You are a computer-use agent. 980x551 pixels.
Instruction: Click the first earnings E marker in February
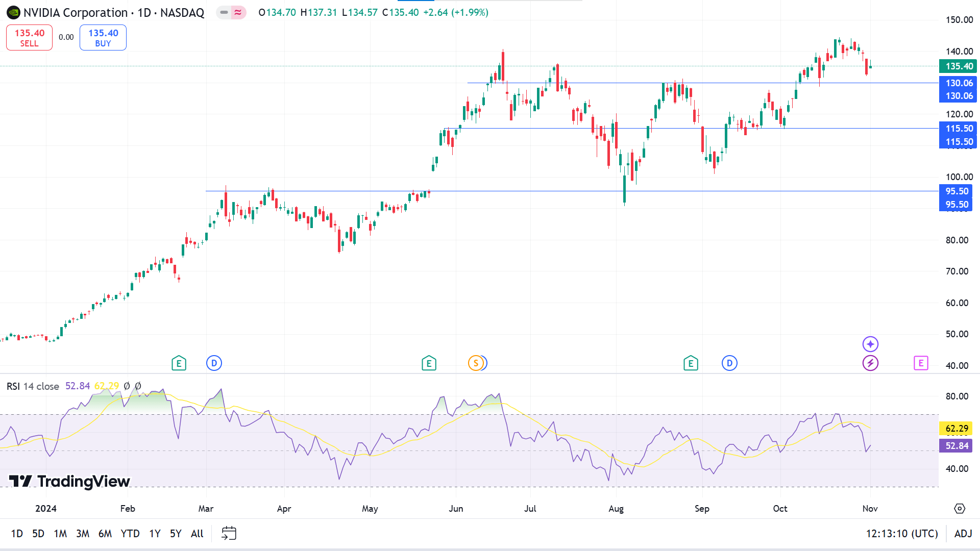[179, 363]
